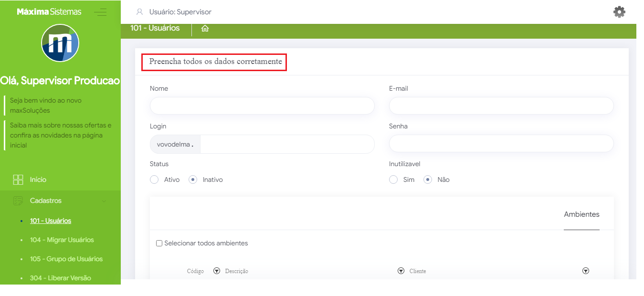Image resolution: width=644 pixels, height=296 pixels.
Task: Check Selecionar todos ambientes checkbox
Action: pos(159,243)
